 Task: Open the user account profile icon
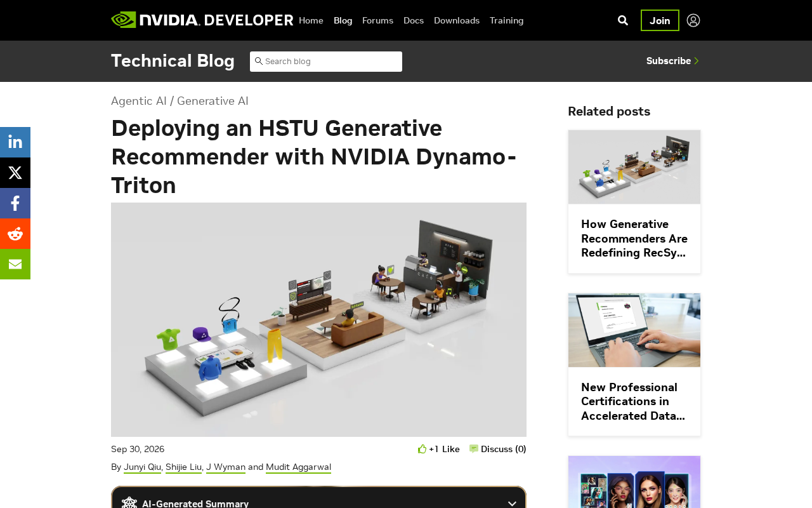coord(693,20)
